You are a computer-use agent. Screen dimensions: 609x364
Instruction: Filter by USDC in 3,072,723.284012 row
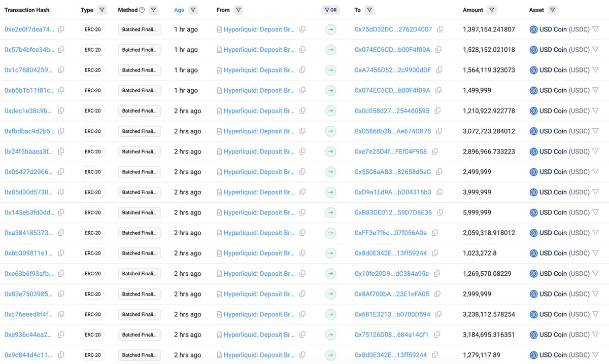pyautogui.click(x=596, y=131)
